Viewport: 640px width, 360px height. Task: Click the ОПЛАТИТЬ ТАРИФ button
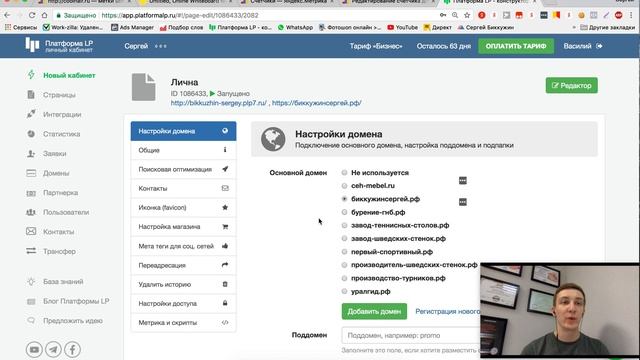tap(516, 46)
